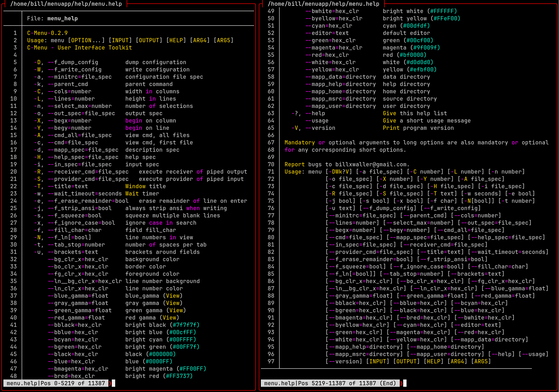559x392 pixels.
Task: Click '--f_write_config' on left pane line 6
Action: tap(75, 70)
